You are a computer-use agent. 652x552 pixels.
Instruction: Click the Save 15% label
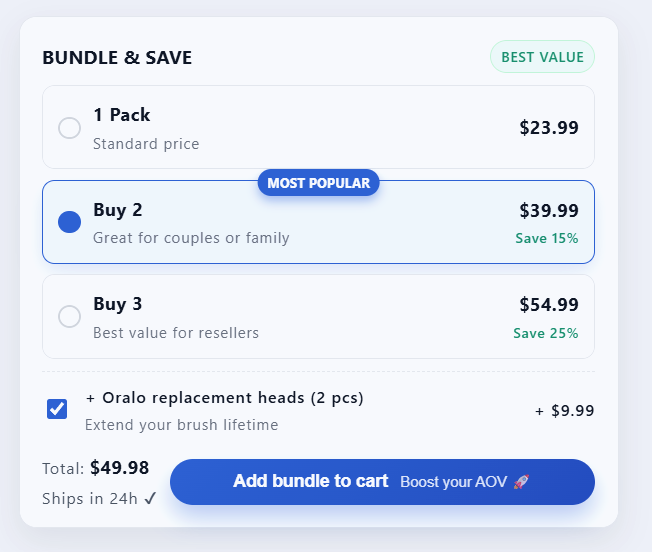tap(546, 238)
